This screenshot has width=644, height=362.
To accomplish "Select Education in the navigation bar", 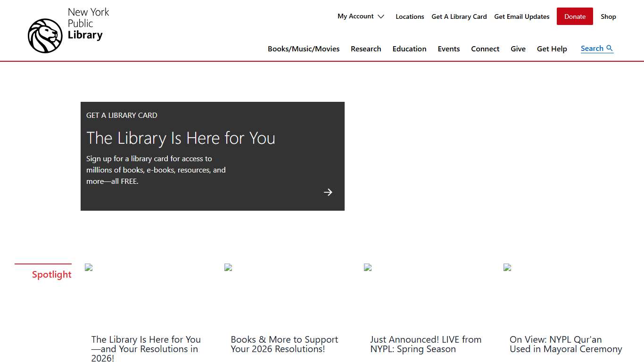I will [409, 49].
